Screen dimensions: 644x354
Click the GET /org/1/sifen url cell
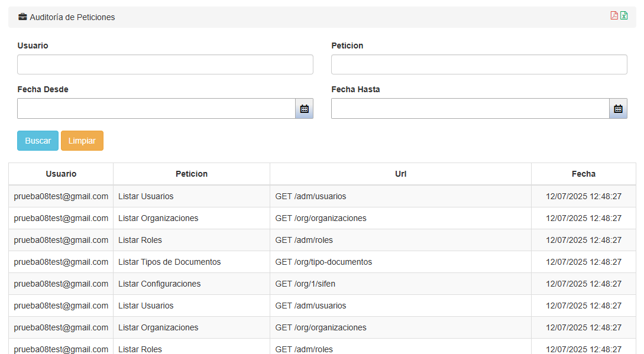pyautogui.click(x=306, y=284)
